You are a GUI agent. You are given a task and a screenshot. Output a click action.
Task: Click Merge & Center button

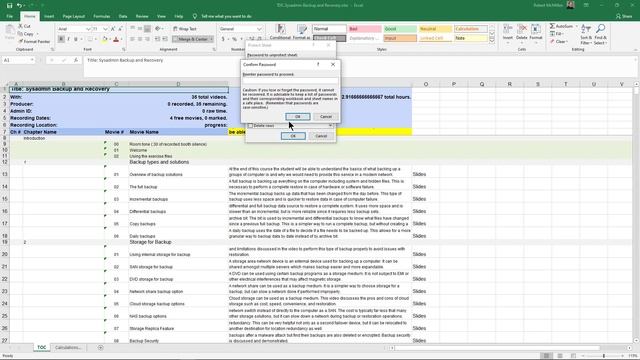coord(190,39)
